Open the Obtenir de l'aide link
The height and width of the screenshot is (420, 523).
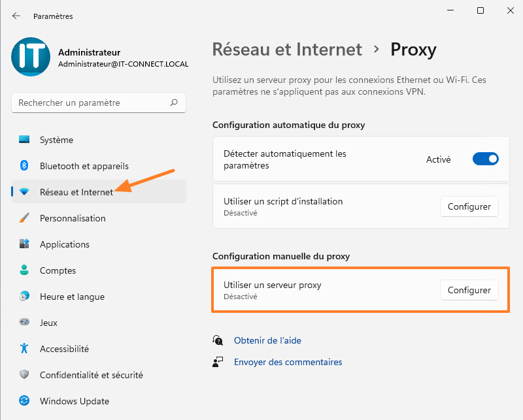(x=267, y=340)
